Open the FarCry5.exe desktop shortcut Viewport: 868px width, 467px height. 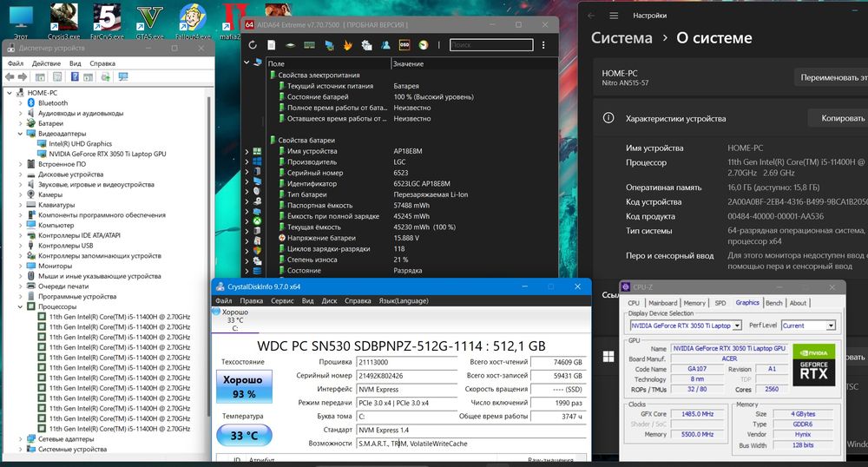click(x=107, y=21)
